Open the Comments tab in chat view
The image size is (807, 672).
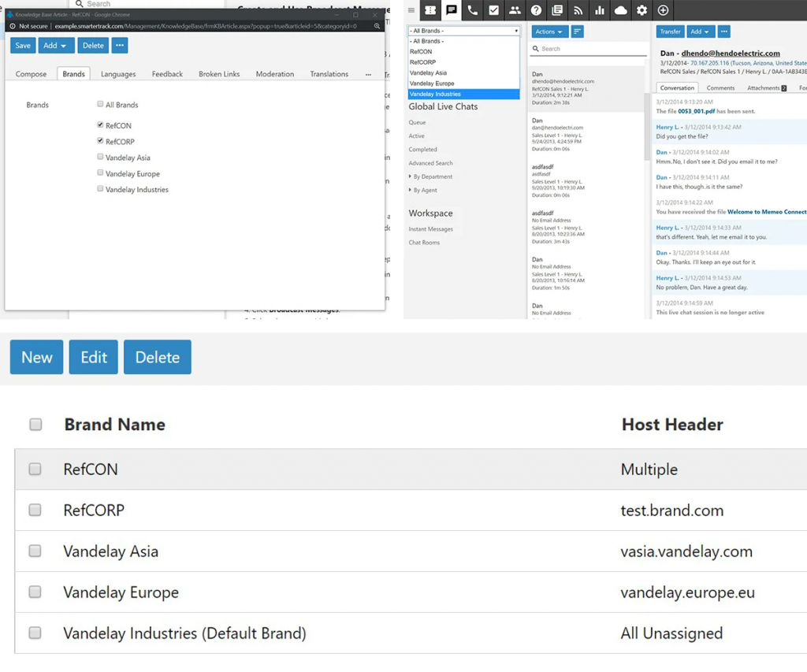[x=720, y=88]
